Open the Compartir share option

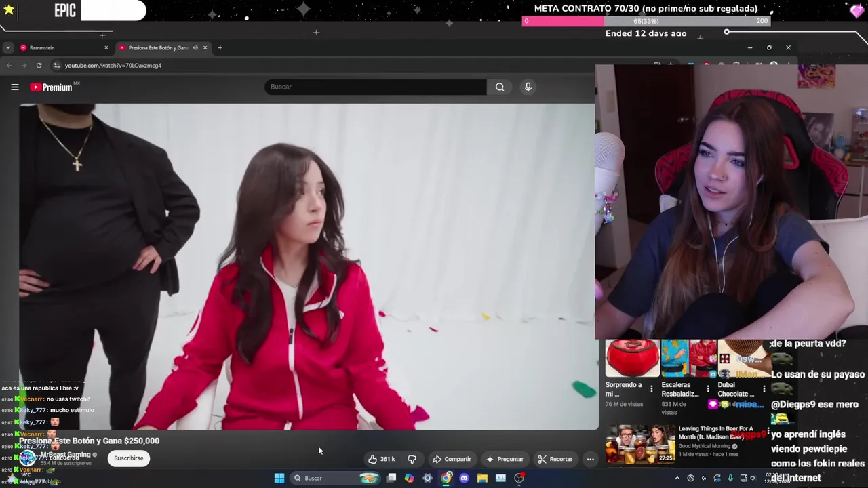[x=452, y=459]
